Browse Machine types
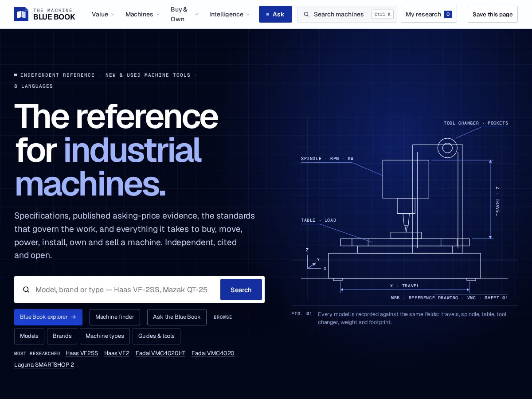The image size is (532, 399). click(105, 336)
